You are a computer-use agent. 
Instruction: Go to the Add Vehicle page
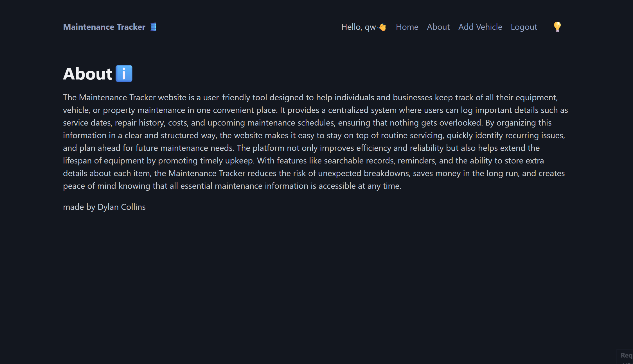point(480,27)
